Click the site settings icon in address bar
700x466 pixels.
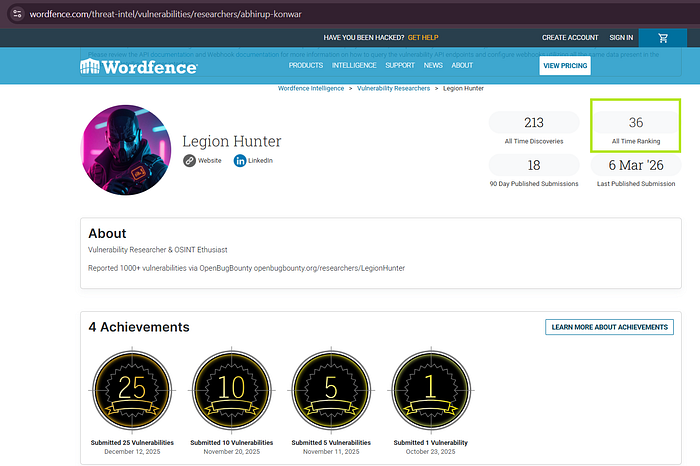point(17,14)
